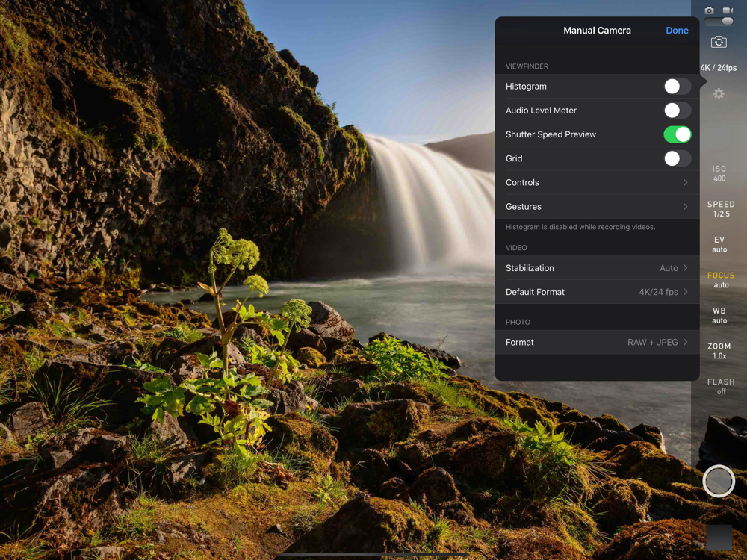
Task: Change Default Format 4K/24 fps
Action: [597, 292]
